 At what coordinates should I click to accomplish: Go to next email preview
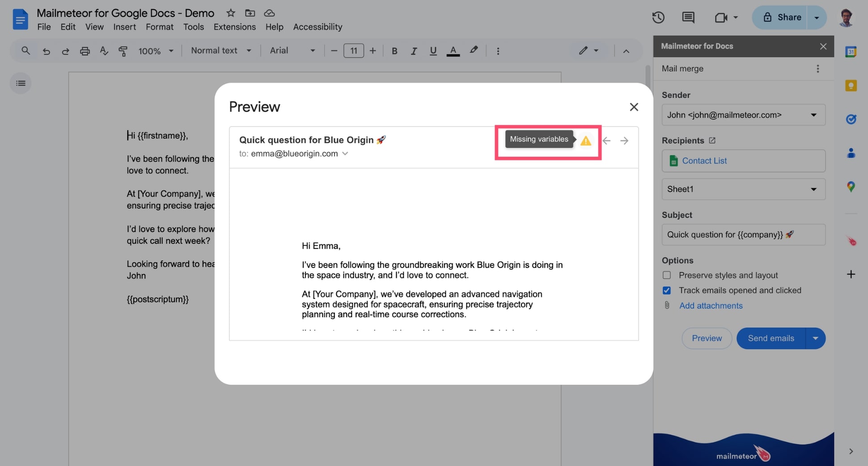coord(624,141)
